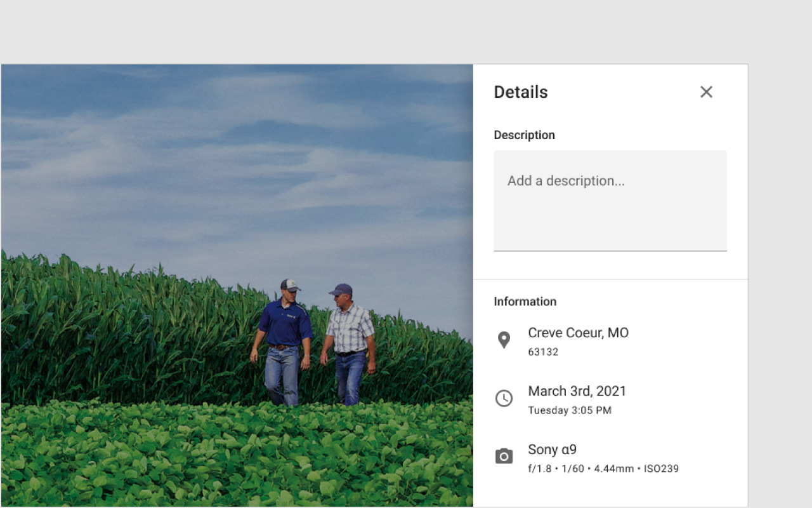Close the Details panel
Image resolution: width=812 pixels, height=508 pixels.
706,92
